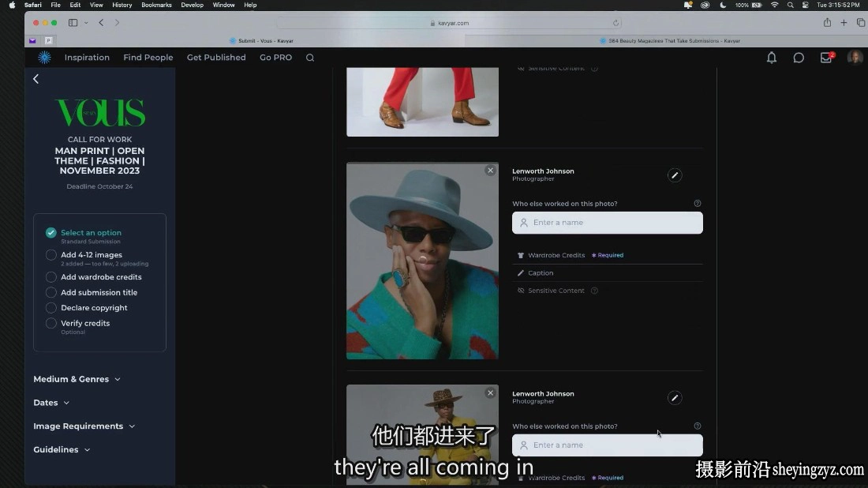Click the Kavyar logo icon
The width and height of the screenshot is (868, 488).
coord(44,57)
